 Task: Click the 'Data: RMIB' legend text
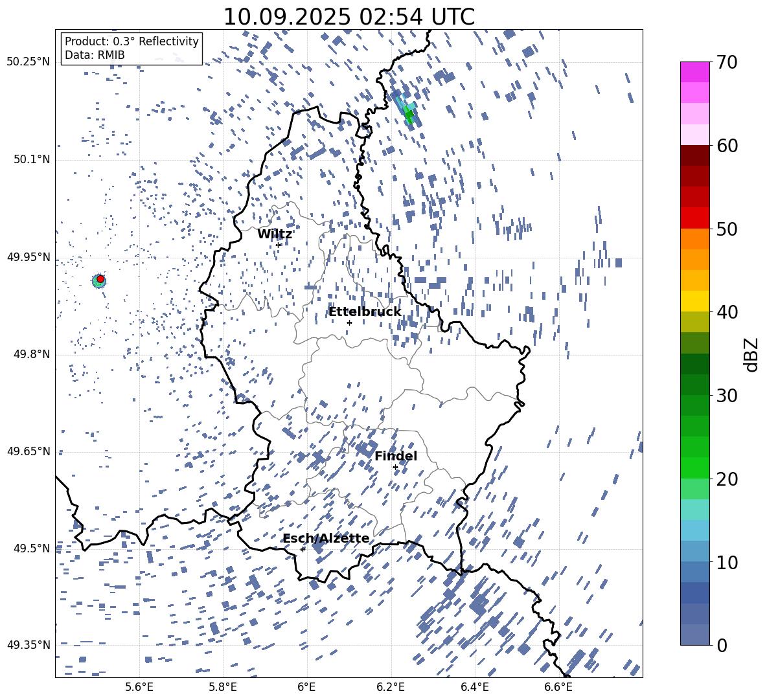coord(95,55)
